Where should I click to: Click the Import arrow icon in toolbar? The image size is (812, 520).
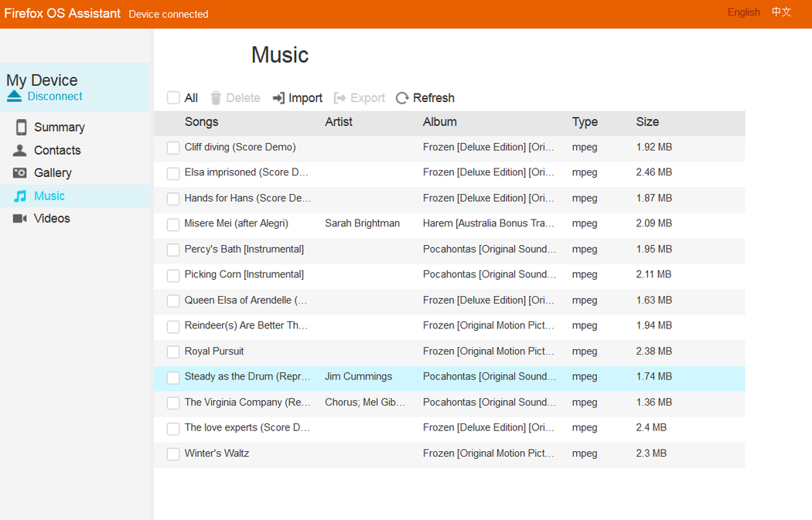tap(278, 98)
